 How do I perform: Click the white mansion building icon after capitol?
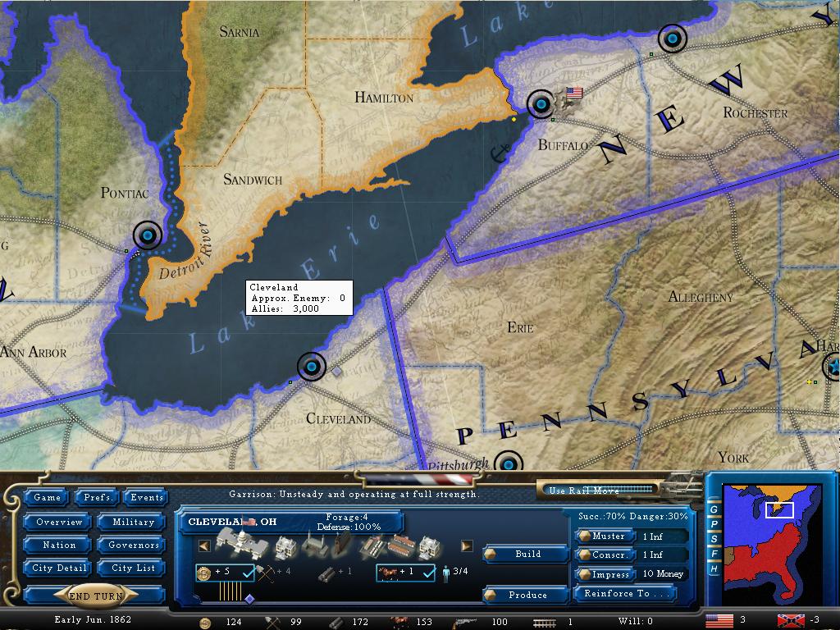(285, 547)
